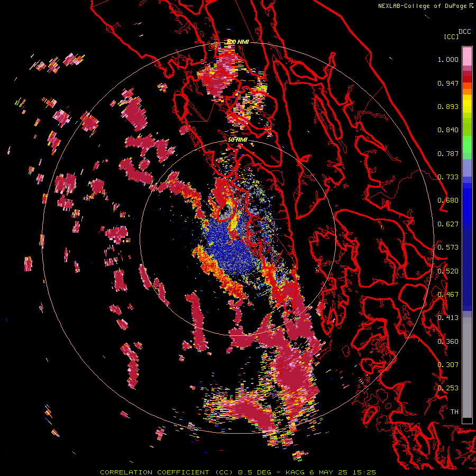Click the [CC] units label
476x476 pixels.
pyautogui.click(x=451, y=36)
